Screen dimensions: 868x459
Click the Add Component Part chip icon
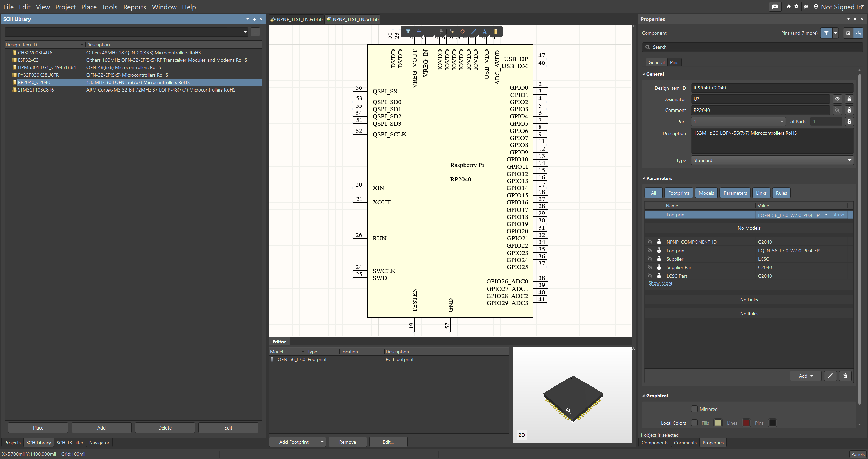496,32
